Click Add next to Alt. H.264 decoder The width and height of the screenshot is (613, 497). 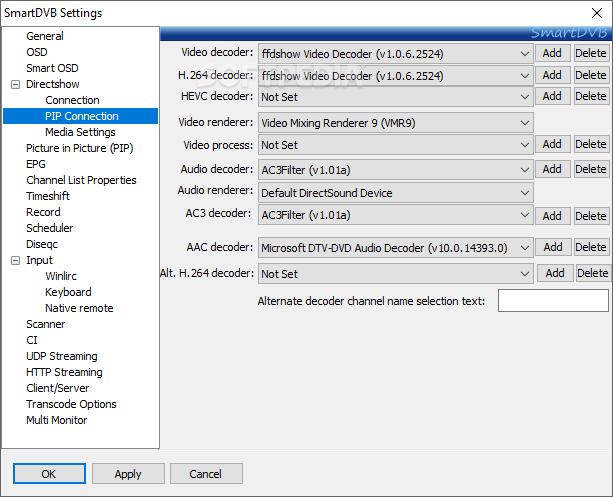(555, 273)
